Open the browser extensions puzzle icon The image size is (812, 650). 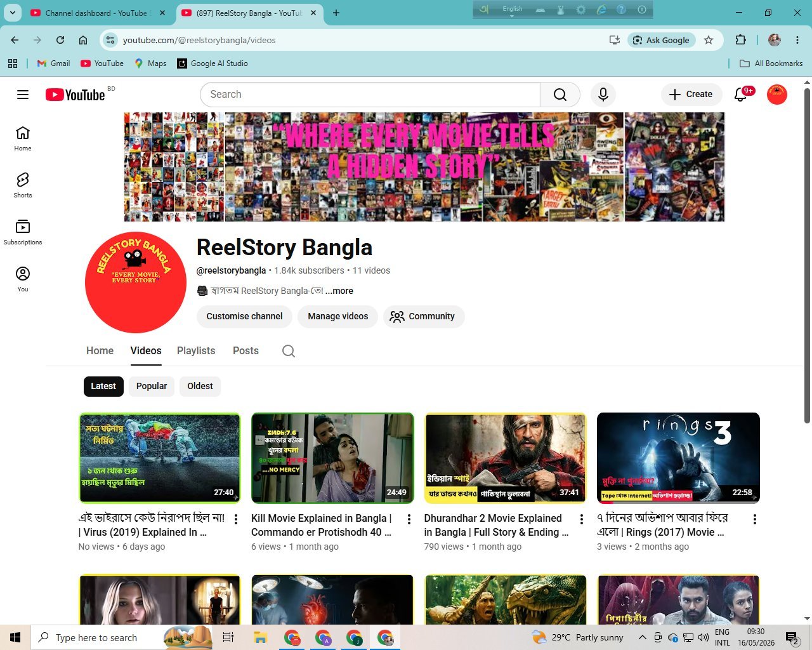(x=740, y=40)
